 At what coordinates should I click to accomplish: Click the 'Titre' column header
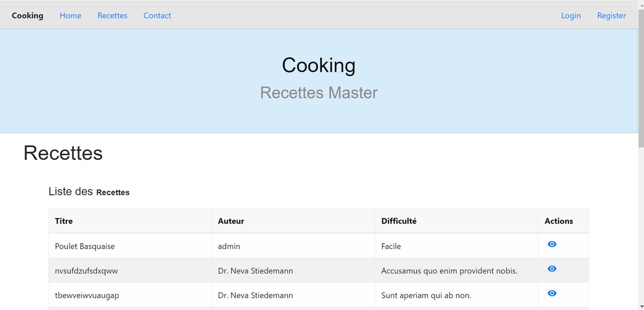(x=130, y=221)
